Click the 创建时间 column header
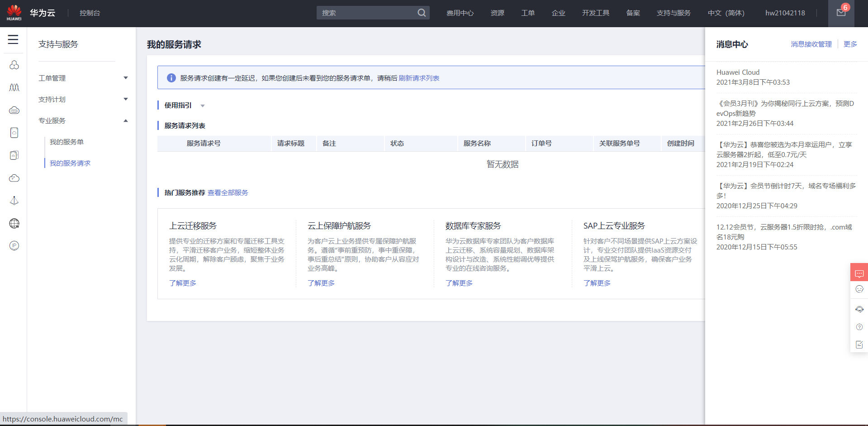 tap(681, 143)
